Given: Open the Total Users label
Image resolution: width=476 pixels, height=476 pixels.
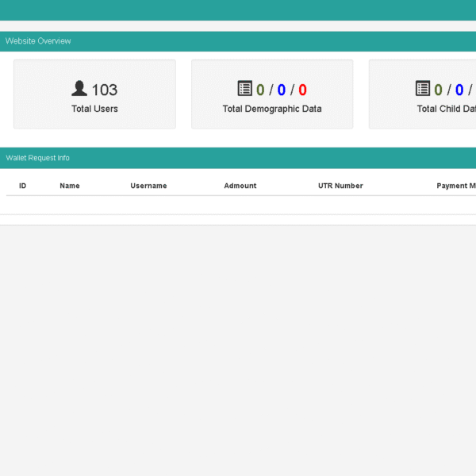Looking at the screenshot, I should 94,109.
